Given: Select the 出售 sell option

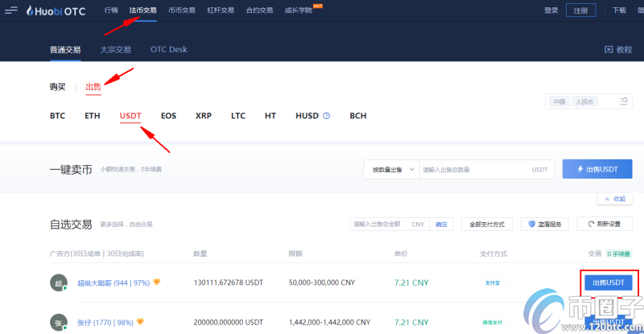Looking at the screenshot, I should tap(93, 87).
